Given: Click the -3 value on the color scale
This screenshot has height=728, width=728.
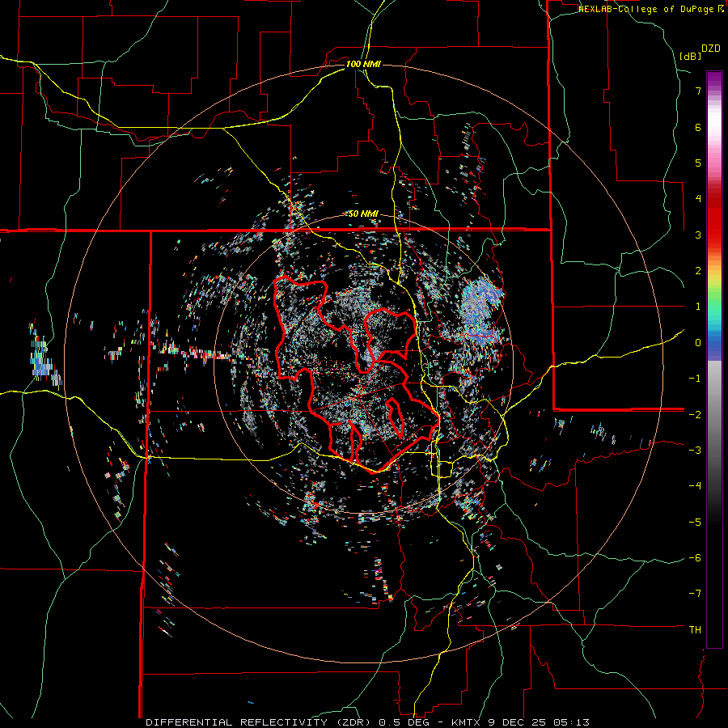Looking at the screenshot, I should coord(695,451).
